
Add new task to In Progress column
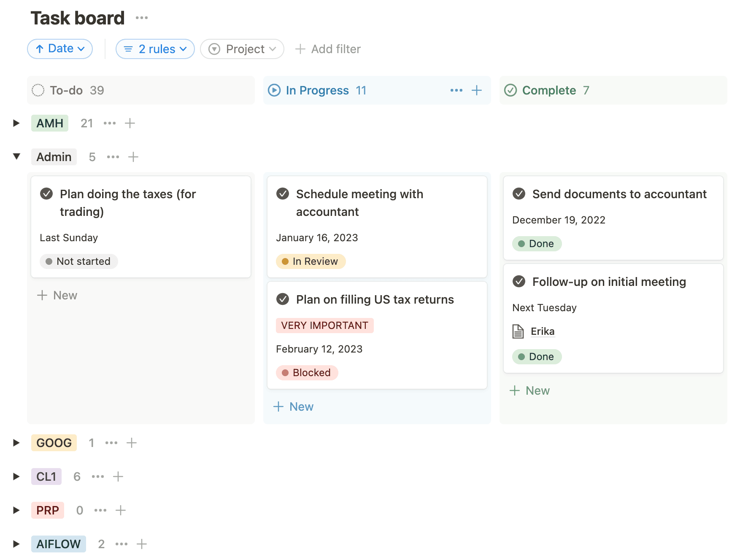pos(477,90)
